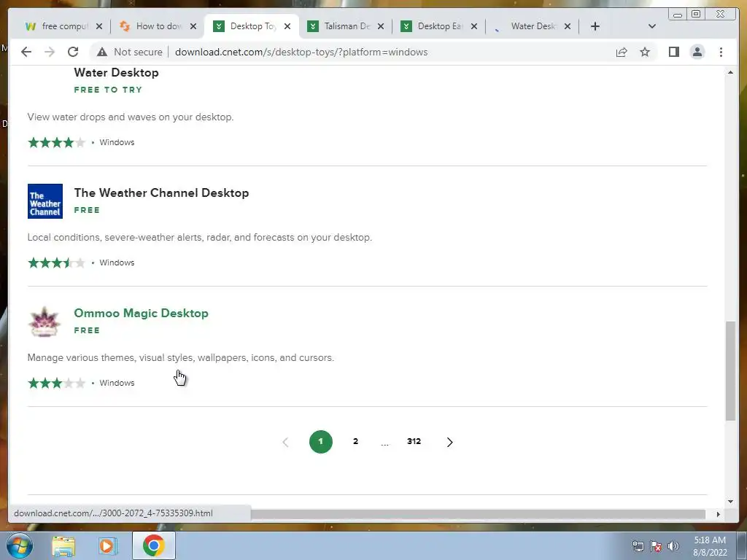Switch to the 'Desktop Ea' tab
The width and height of the screenshot is (747, 560).
point(438,26)
